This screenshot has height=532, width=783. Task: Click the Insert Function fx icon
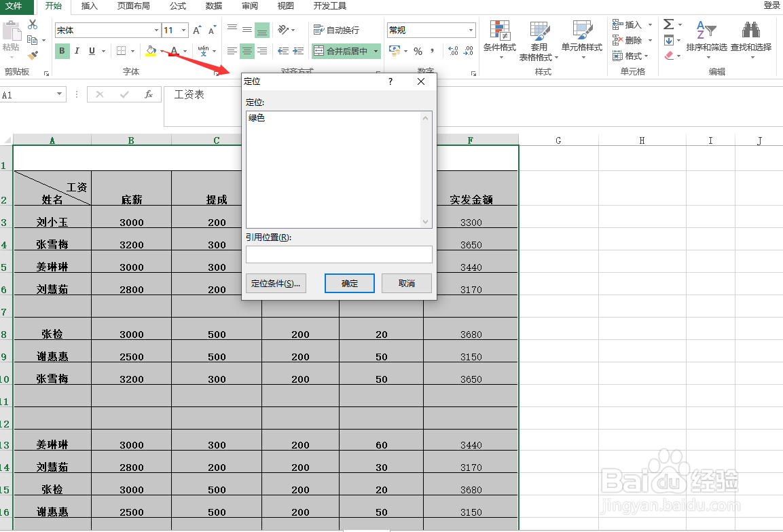click(148, 94)
